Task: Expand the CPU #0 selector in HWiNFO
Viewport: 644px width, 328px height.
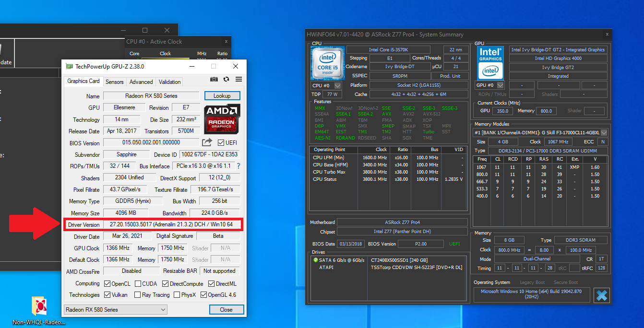Action: 337,85
